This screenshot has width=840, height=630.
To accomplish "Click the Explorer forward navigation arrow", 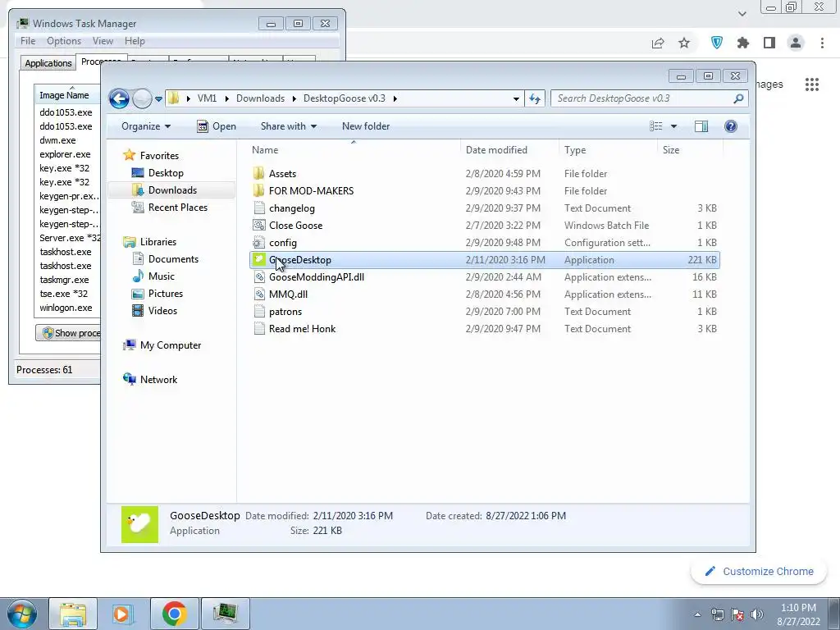I will (x=142, y=98).
